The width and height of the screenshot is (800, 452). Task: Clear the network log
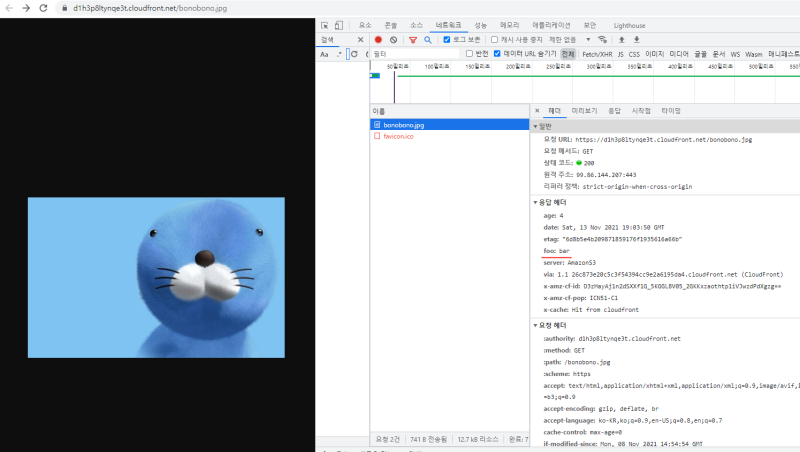click(x=393, y=40)
